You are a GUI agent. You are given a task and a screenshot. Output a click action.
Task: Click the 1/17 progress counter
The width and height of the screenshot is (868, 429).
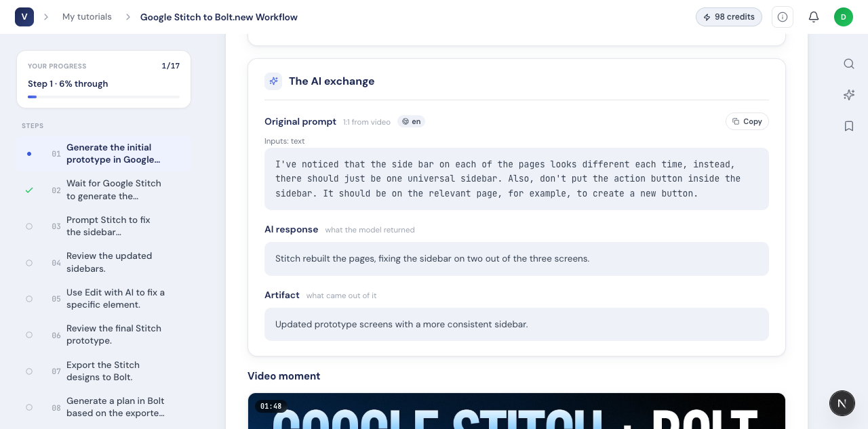tap(171, 66)
